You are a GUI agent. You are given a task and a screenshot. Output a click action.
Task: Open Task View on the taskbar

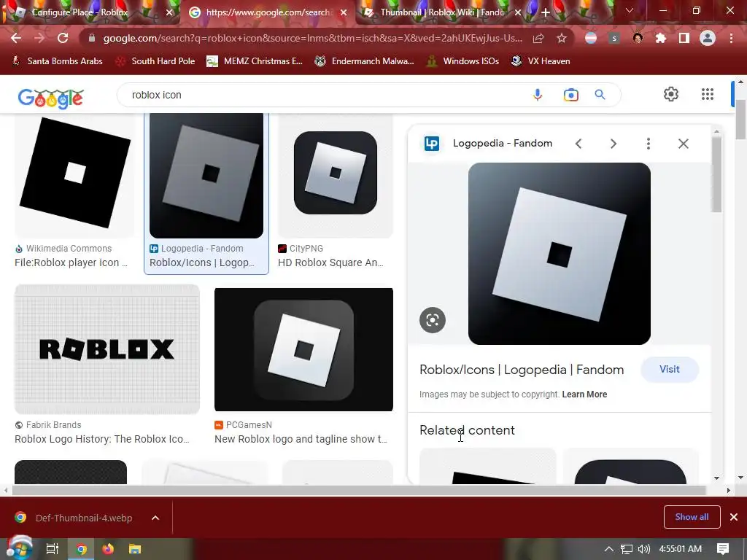(x=52, y=549)
